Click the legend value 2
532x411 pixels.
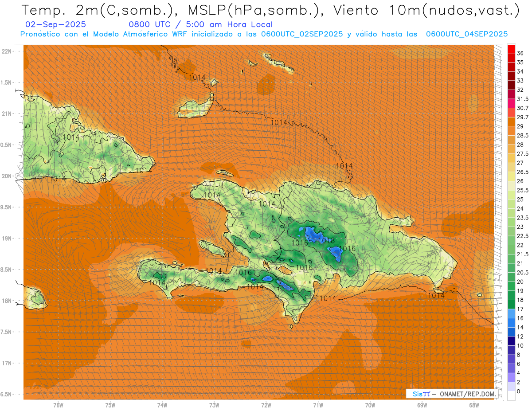[519, 382]
